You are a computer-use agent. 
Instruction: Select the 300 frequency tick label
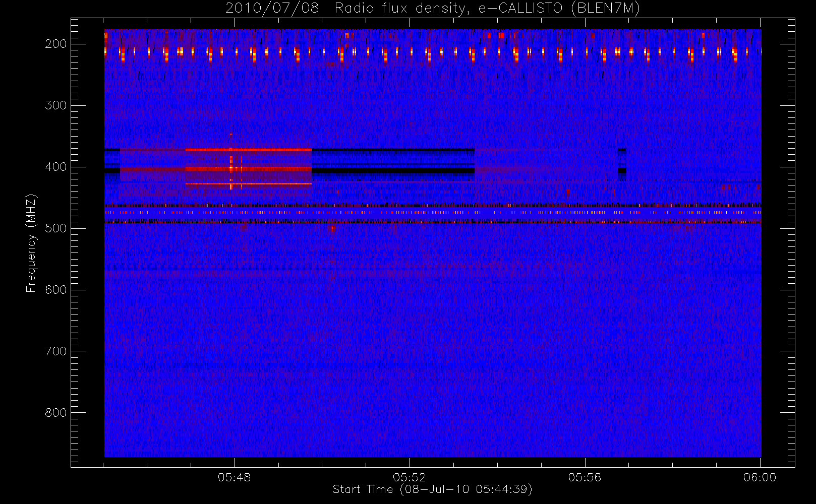coord(56,105)
